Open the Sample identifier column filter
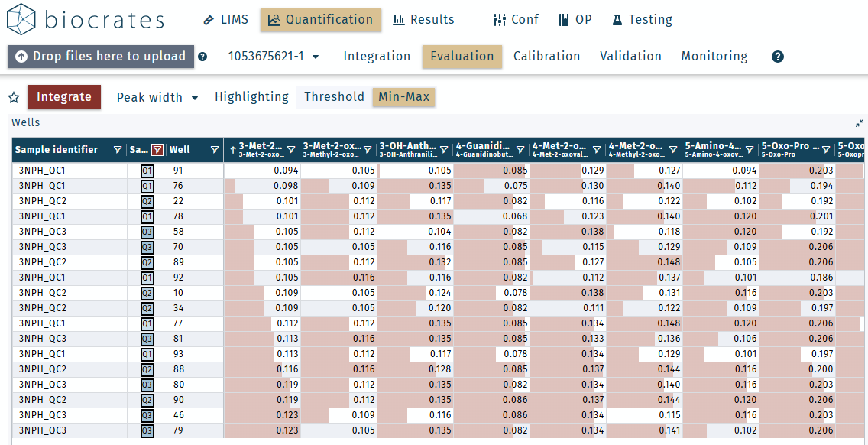868x445 pixels. coord(118,150)
